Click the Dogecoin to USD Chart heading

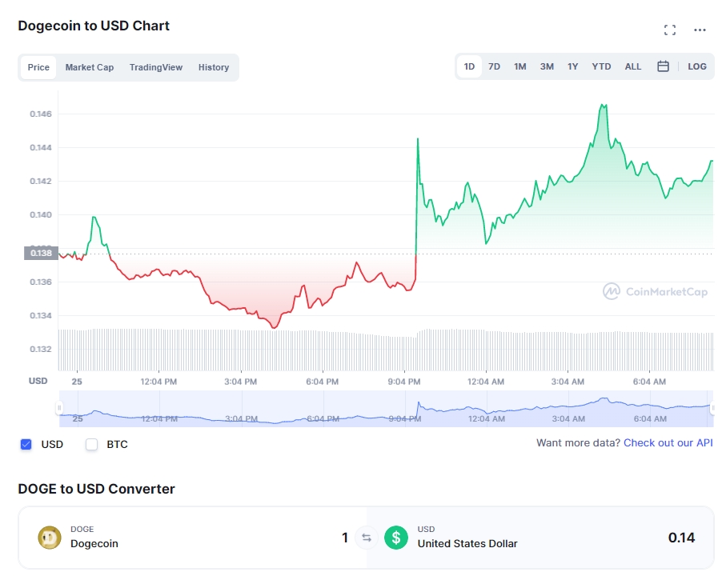(x=94, y=26)
